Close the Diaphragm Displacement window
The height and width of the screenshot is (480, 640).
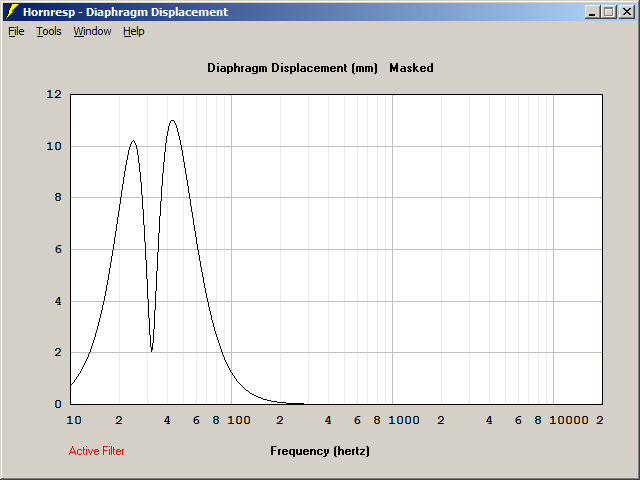click(x=626, y=12)
